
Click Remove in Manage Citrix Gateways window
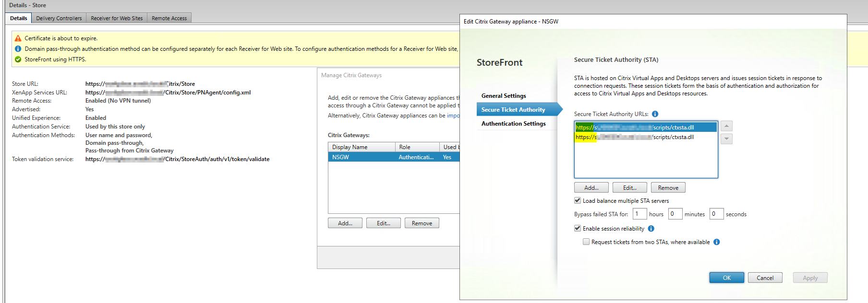click(x=422, y=223)
